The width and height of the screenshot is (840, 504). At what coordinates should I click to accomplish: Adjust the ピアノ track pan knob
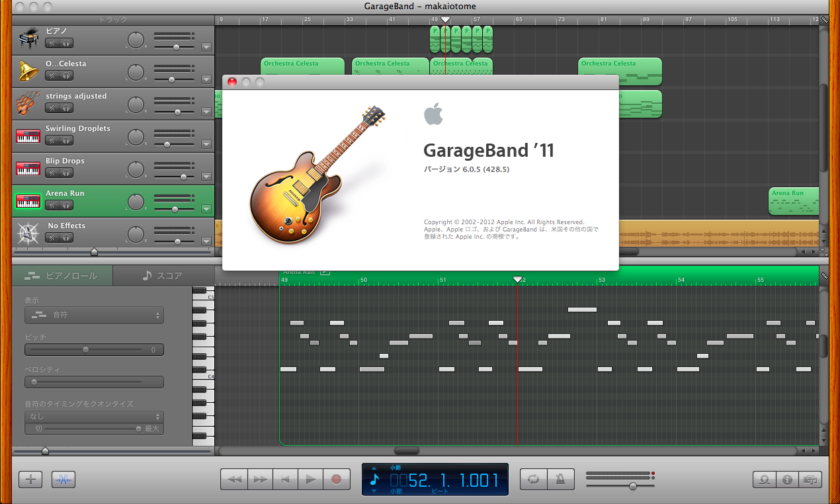pyautogui.click(x=136, y=40)
